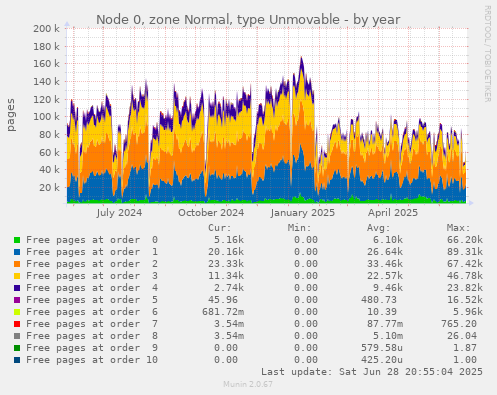Click the 'Avg:' column header

379,228
